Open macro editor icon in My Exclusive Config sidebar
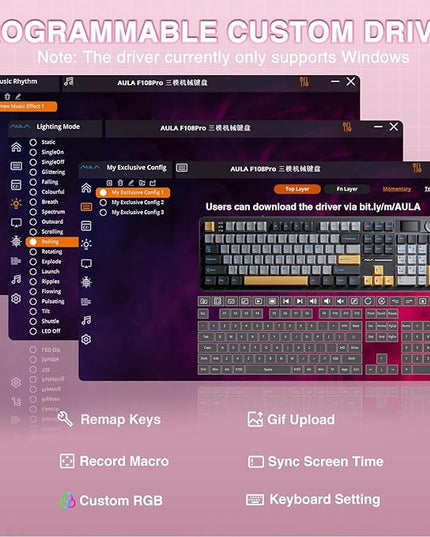The height and width of the screenshot is (537, 430). pos(86,226)
